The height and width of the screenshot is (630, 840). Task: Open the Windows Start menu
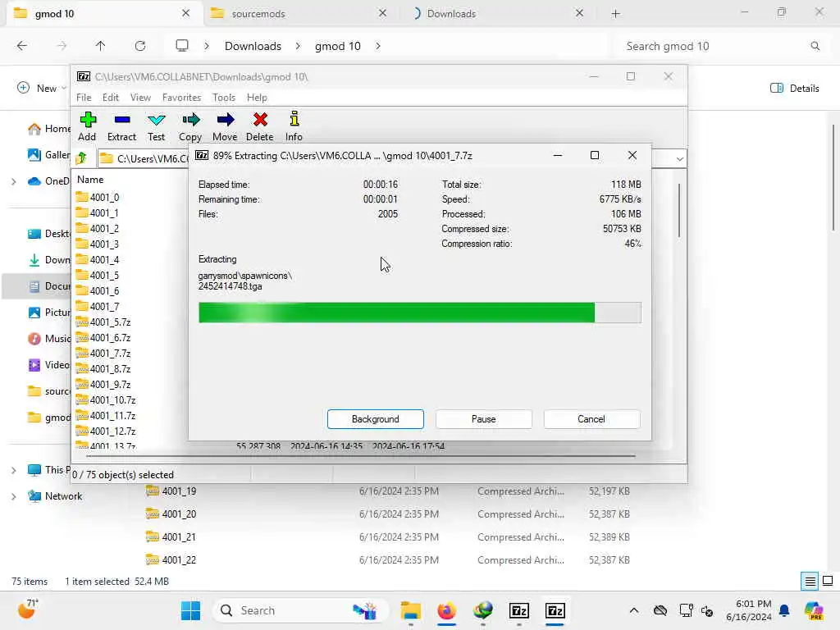[190, 610]
